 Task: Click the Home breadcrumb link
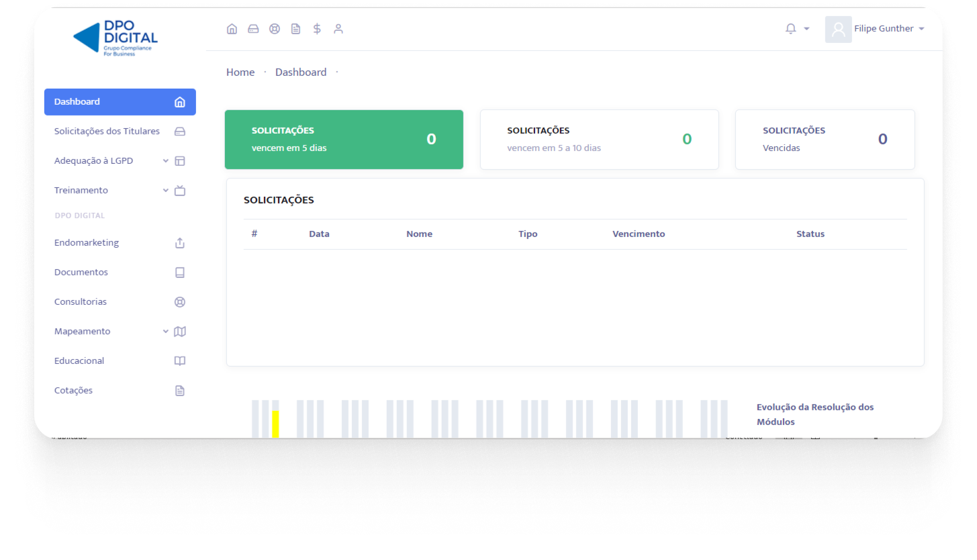[240, 73]
